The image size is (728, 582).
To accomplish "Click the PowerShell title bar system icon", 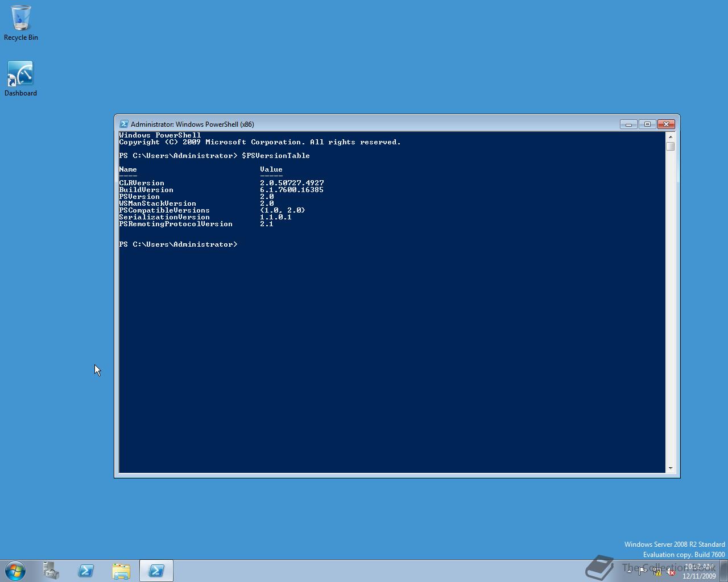I will tap(123, 124).
